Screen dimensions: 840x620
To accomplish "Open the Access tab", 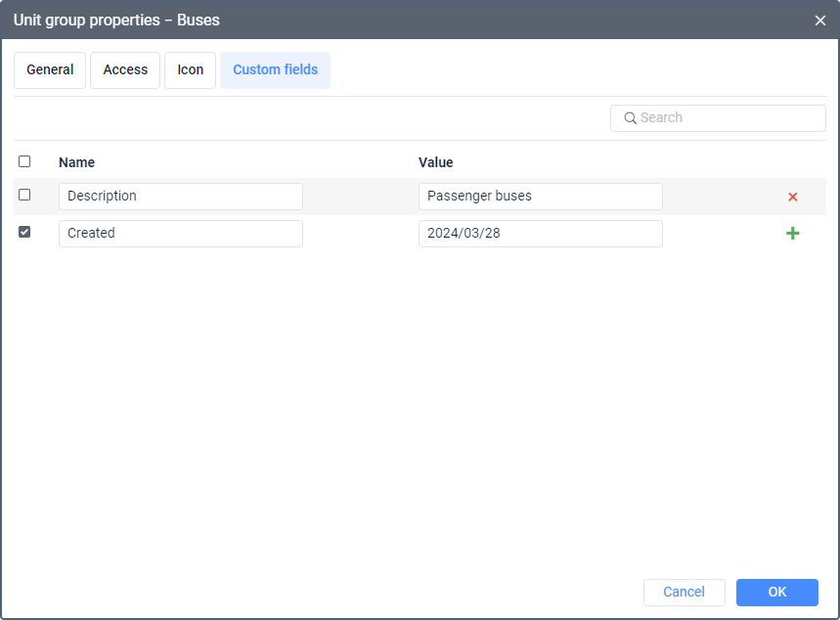I will coord(125,70).
